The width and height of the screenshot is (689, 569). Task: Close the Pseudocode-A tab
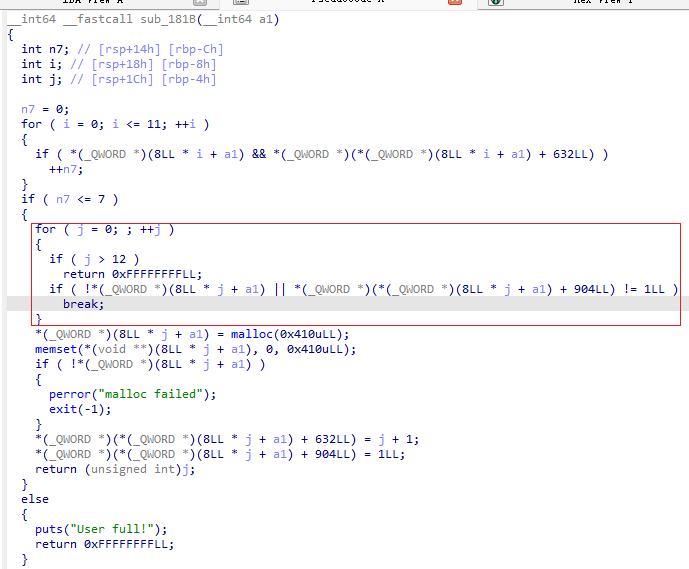[x=454, y=4]
